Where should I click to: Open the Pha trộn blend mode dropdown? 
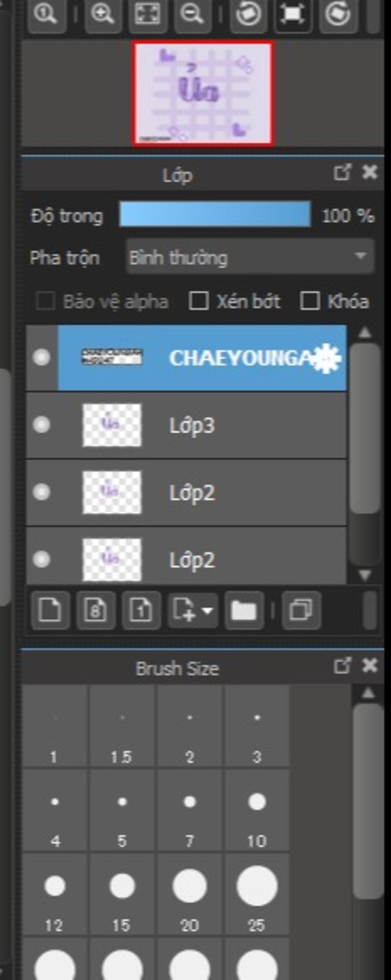[x=250, y=257]
